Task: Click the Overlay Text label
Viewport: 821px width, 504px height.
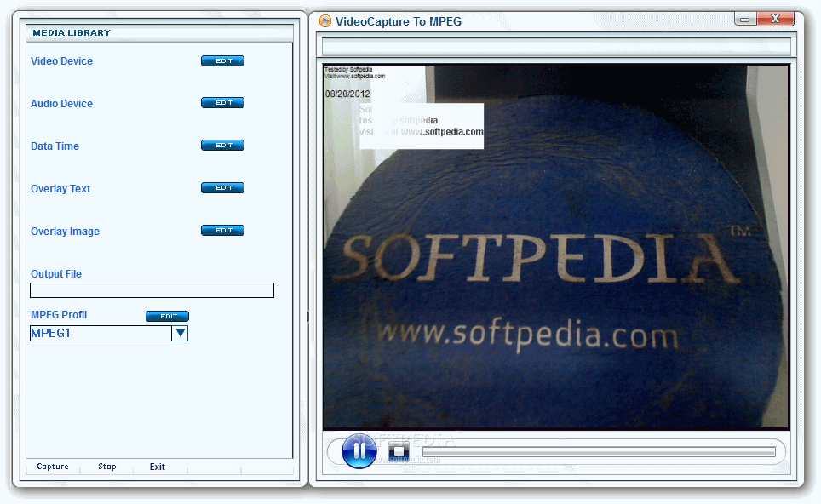Action: coord(60,189)
